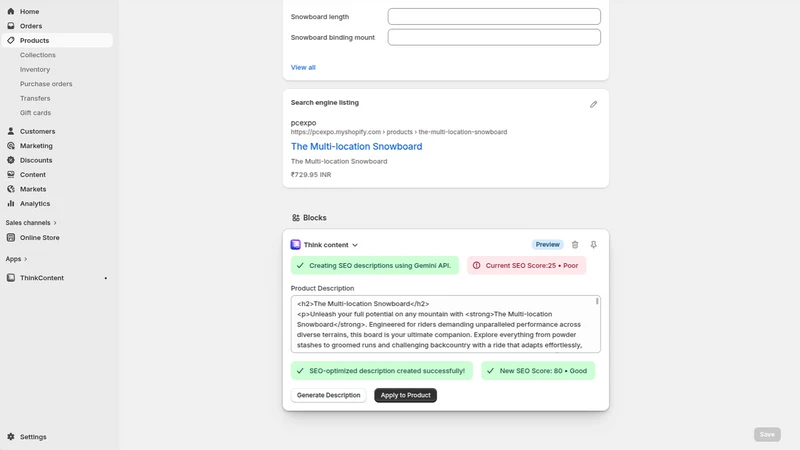
Task: Click the 'New SEO Score: 80 • Good' banner
Action: point(538,371)
